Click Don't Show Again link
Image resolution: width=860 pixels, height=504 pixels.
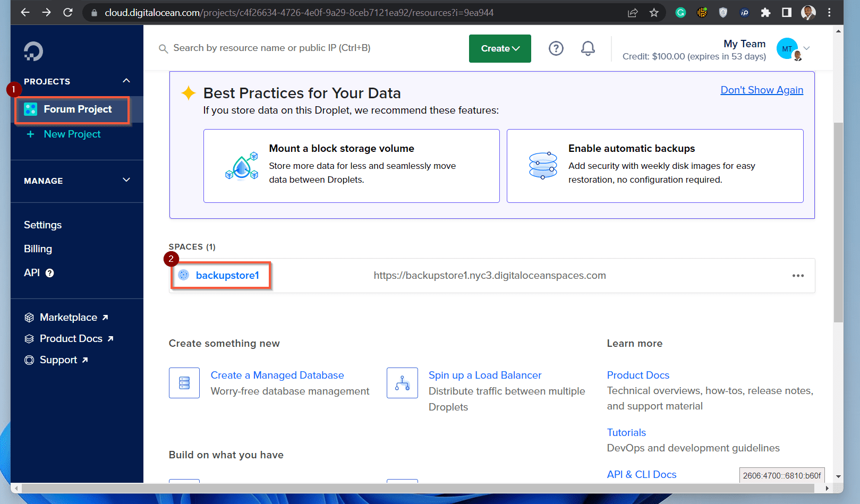pos(762,90)
